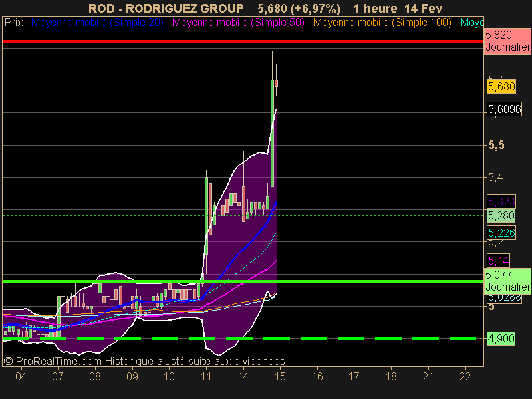The image size is (532, 399).
Task: Click date 22 on the time axis
Action: (465, 376)
